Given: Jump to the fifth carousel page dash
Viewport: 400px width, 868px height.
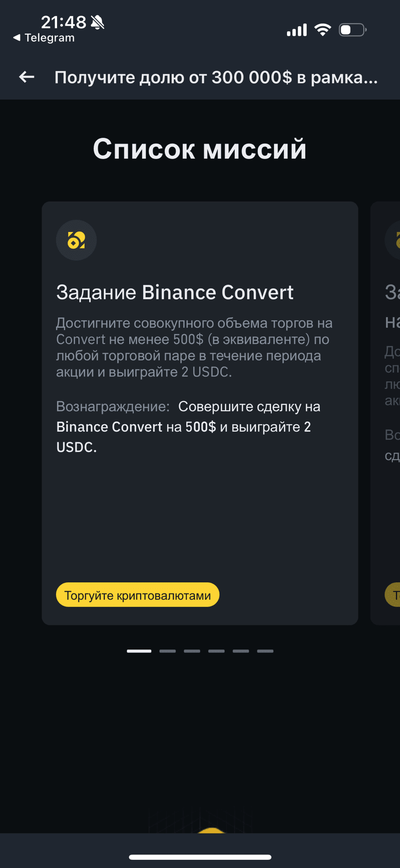Looking at the screenshot, I should (241, 651).
